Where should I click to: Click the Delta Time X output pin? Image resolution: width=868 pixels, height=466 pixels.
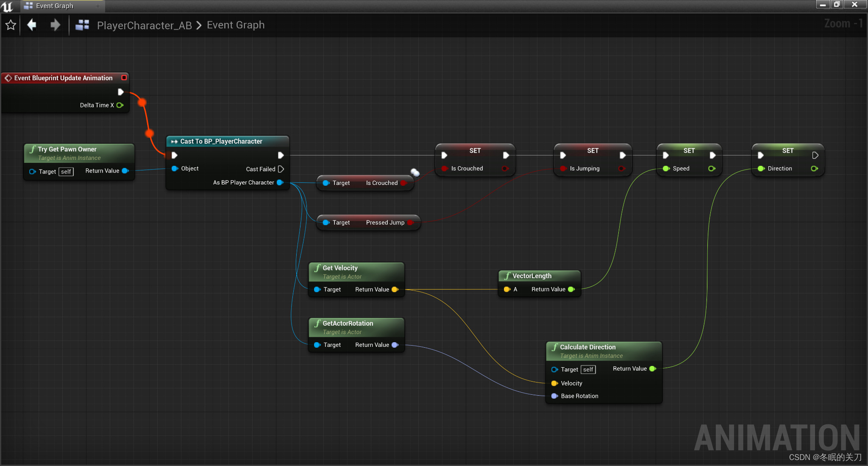[120, 105]
